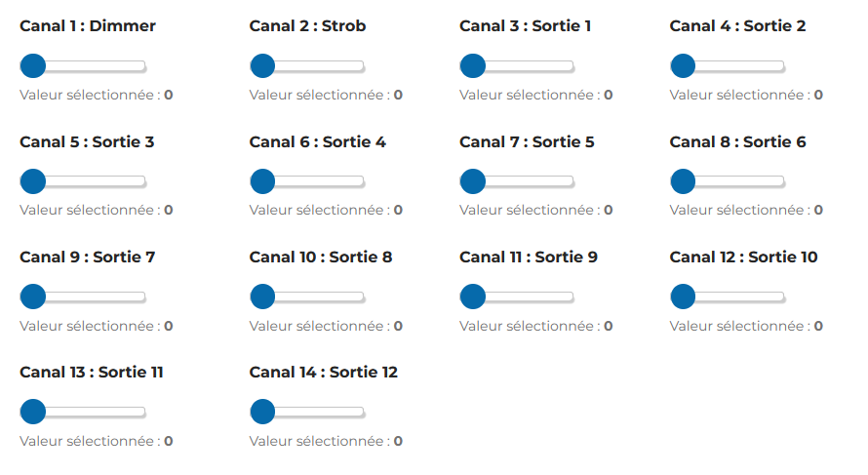
Task: Click the middle of the Sortie 6 slider track
Action: (x=728, y=181)
